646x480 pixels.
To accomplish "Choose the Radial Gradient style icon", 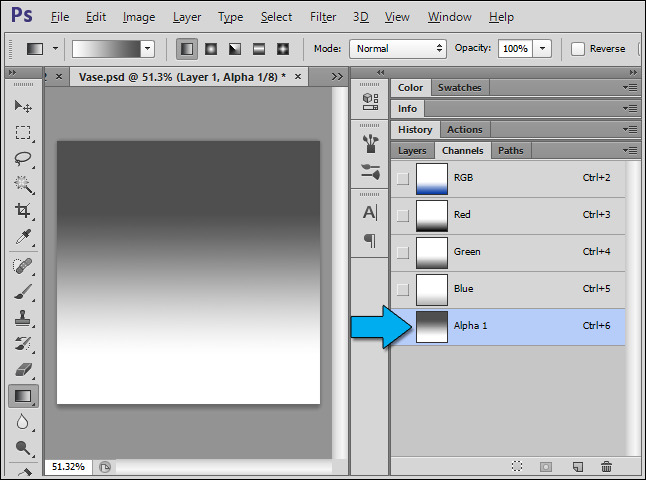I will tap(211, 48).
